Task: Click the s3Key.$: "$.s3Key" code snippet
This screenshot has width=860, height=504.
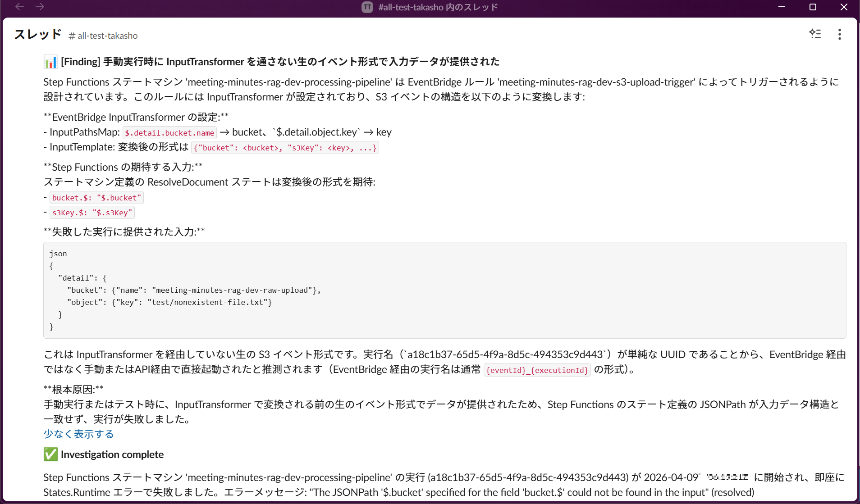Action: tap(92, 213)
